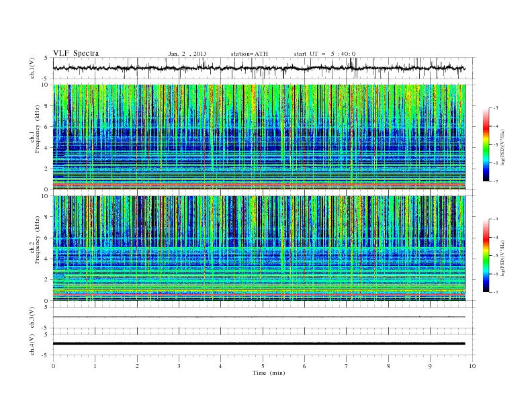Click the flat ch.3 voltage trace
Screen dimensions: 532x411
point(259,317)
